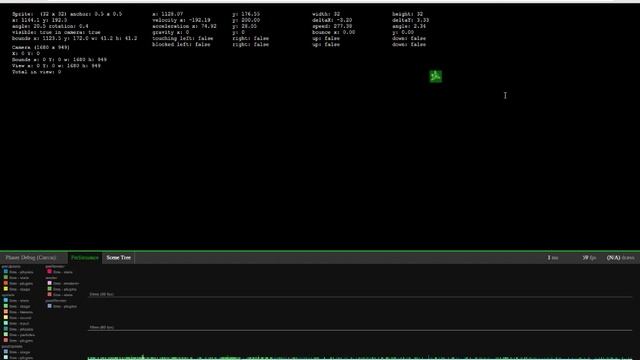The height and width of the screenshot is (360, 640).
Task: Toggle render time - state red swatch
Action: point(49,294)
